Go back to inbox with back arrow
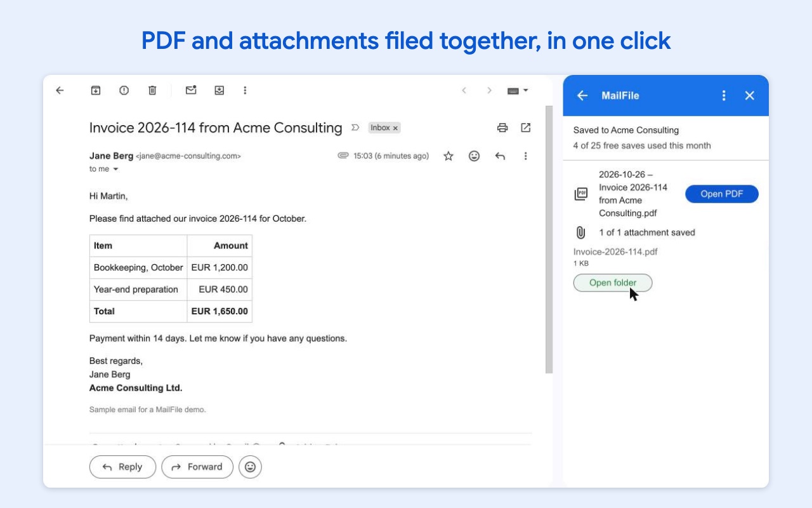Image resolution: width=812 pixels, height=508 pixels. pos(60,90)
